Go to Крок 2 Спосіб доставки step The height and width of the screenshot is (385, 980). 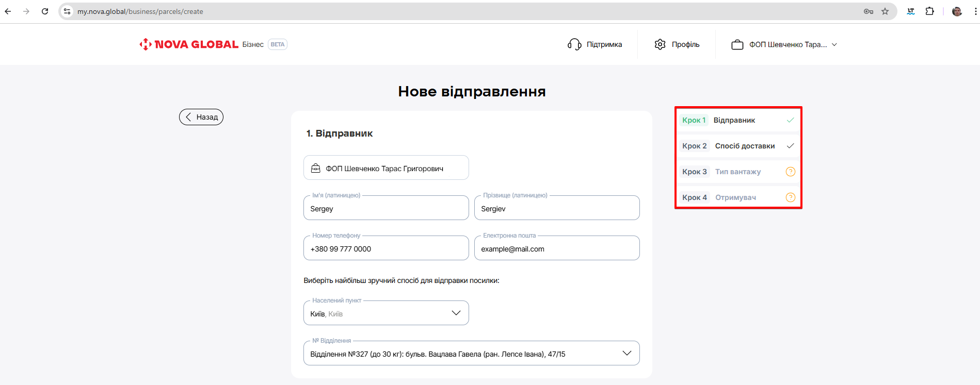(744, 146)
